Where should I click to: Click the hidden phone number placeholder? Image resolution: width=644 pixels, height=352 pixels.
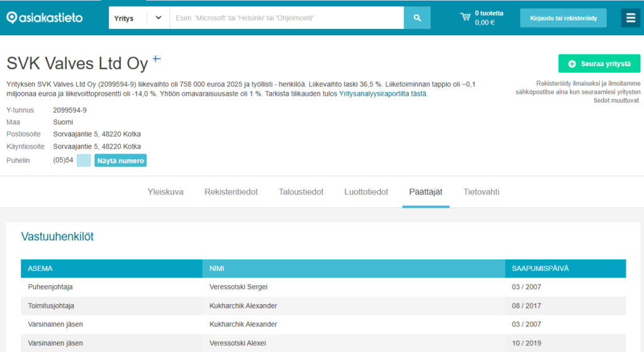pyautogui.click(x=84, y=161)
